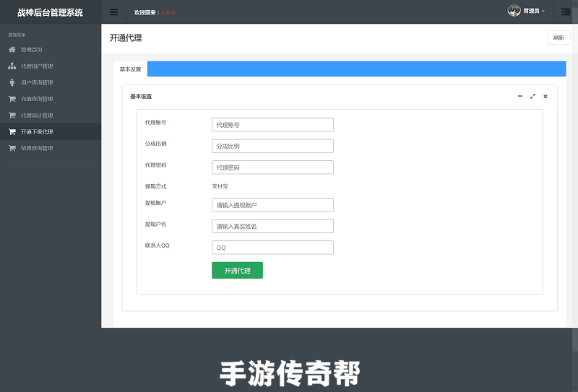Click the 战神后台管理系统 title
The height and width of the screenshot is (392, 578).
click(50, 12)
